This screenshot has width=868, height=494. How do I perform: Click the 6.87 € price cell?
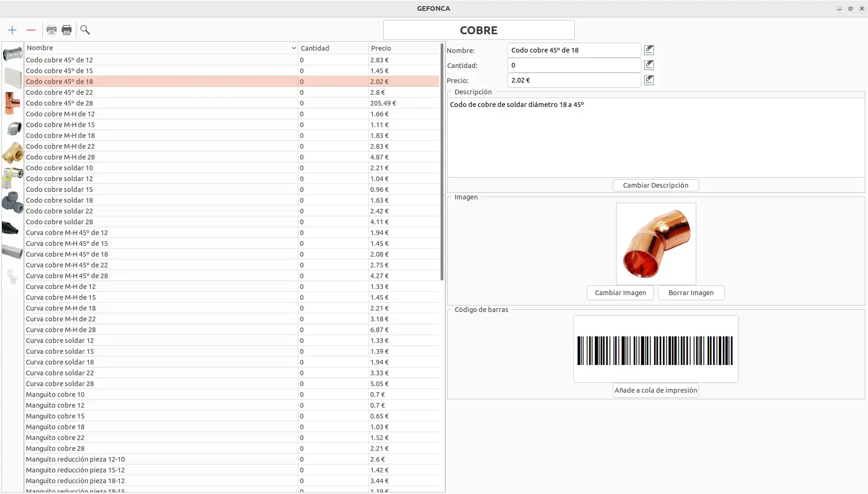click(x=404, y=330)
